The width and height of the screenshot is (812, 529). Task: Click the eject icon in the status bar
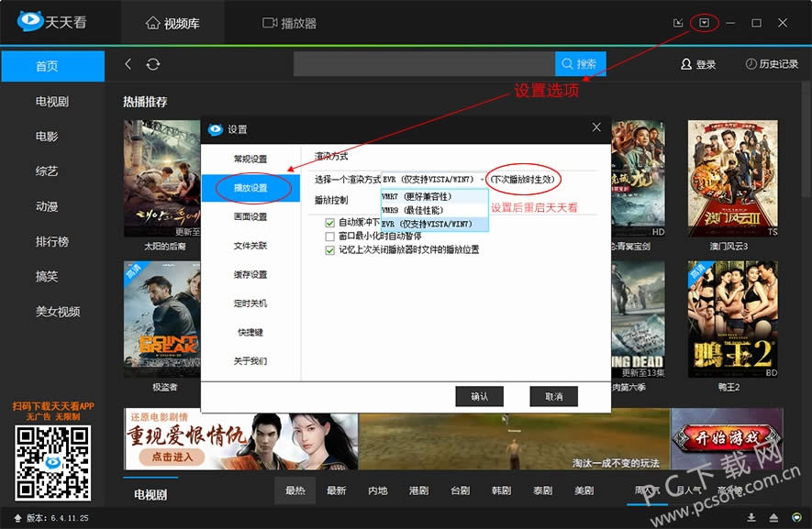[x=773, y=518]
